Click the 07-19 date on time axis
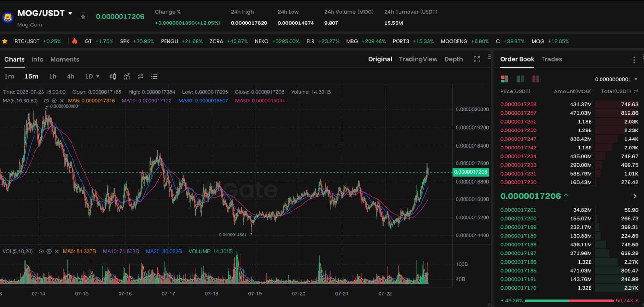The width and height of the screenshot is (644, 307). point(255,294)
